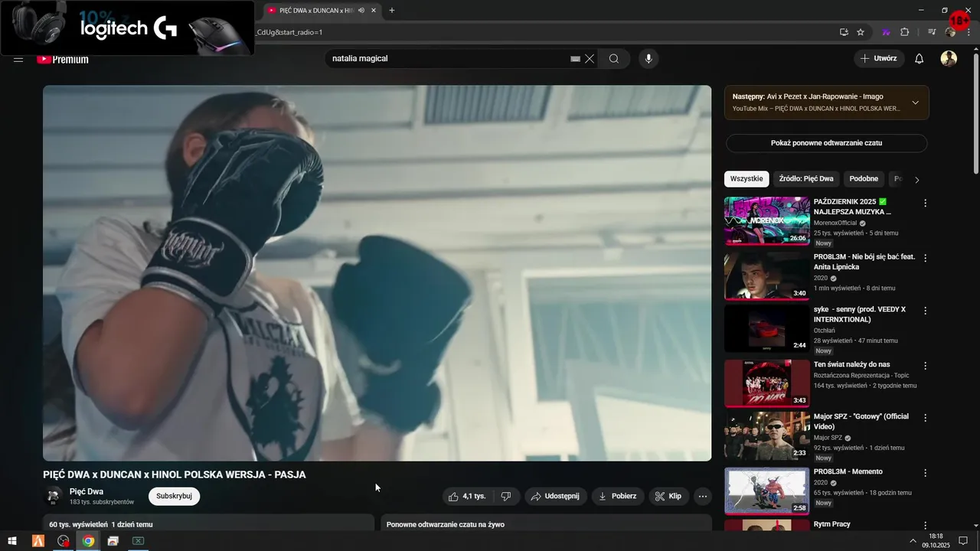Open the Major SPZ Gotowy thumbnail
Viewport: 980px width, 551px height.
click(x=766, y=436)
